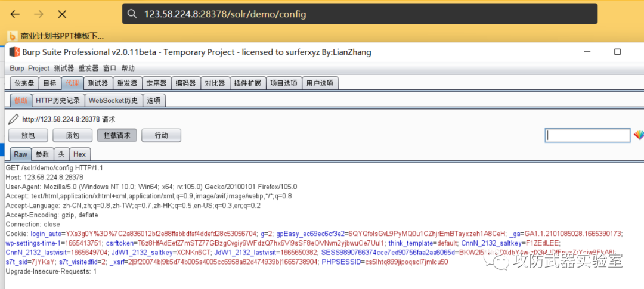Open the 行动 action button
This screenshot has height=289, width=644.
(162, 135)
